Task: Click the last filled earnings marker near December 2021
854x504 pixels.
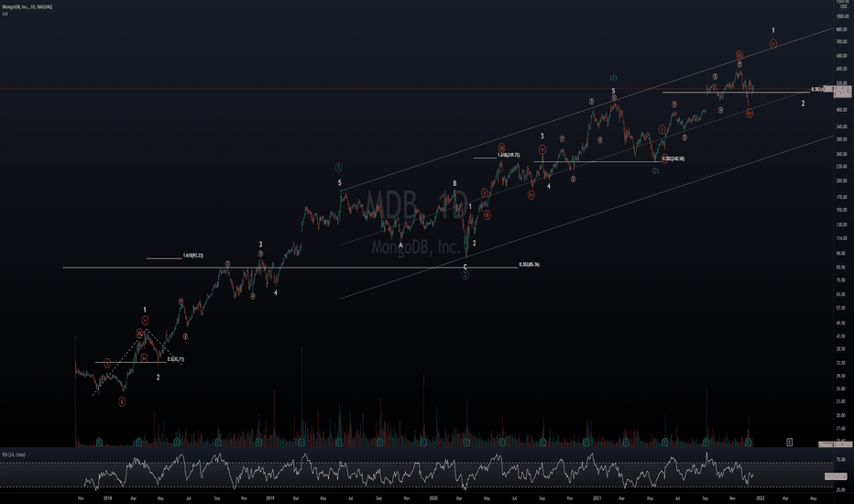Action: (x=749, y=442)
